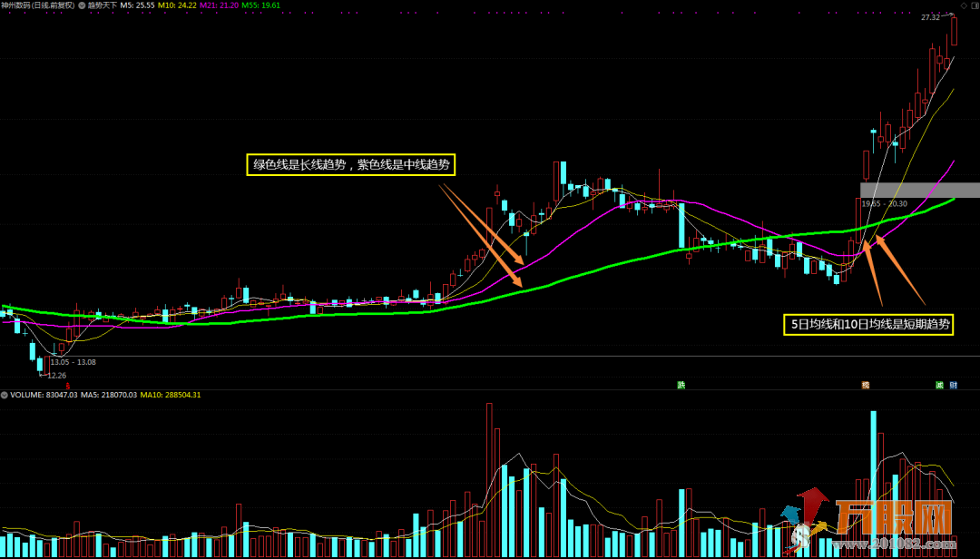Select the 神州数码(日线,前复权) chart title
This screenshot has height=559, width=980.
tap(37, 5)
